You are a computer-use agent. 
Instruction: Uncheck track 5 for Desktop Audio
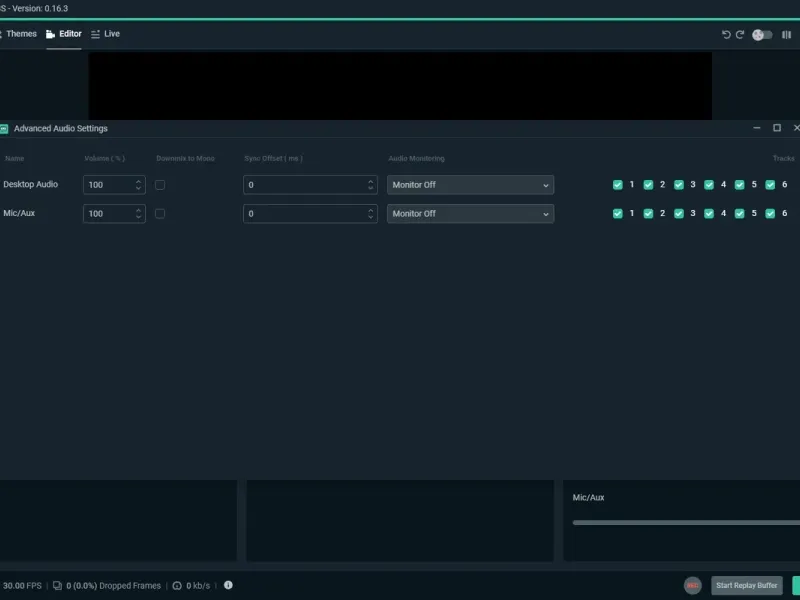(x=740, y=185)
